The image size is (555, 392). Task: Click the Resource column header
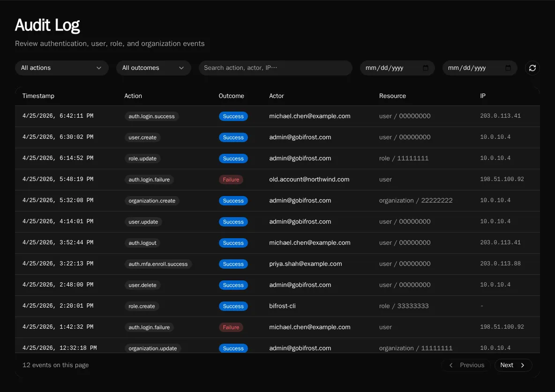[392, 96]
